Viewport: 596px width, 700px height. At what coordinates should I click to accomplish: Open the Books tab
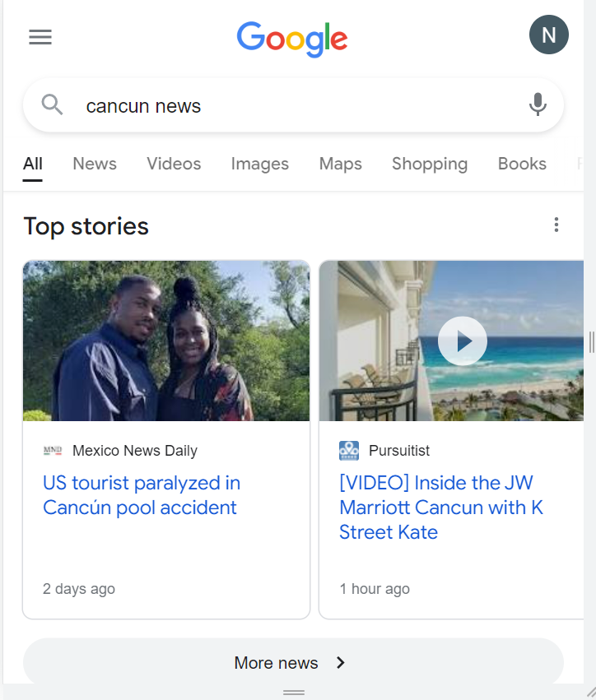click(x=522, y=164)
